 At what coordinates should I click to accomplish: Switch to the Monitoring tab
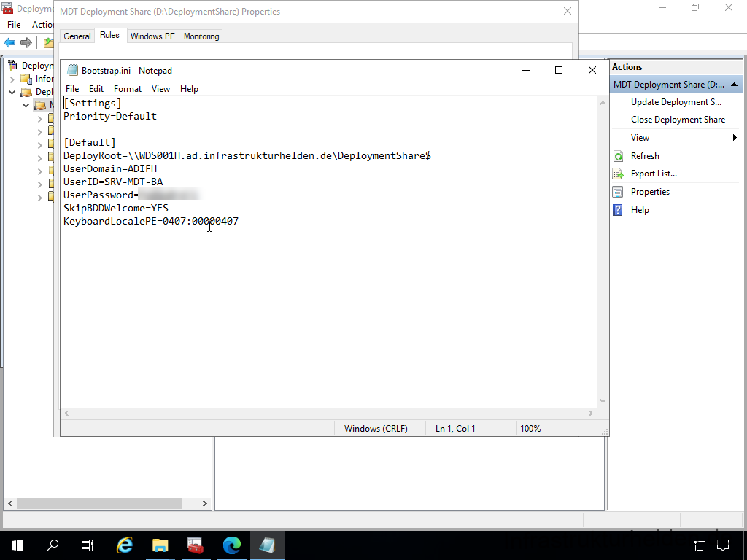click(x=201, y=36)
